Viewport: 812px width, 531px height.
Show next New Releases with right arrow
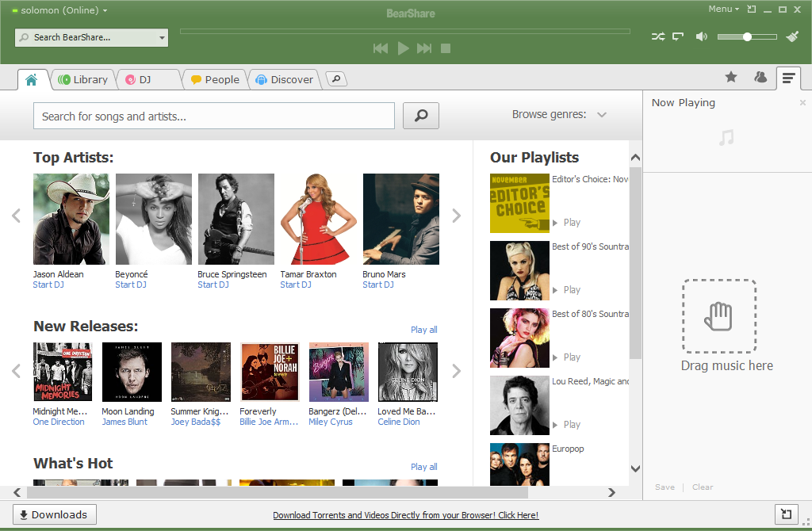(456, 371)
